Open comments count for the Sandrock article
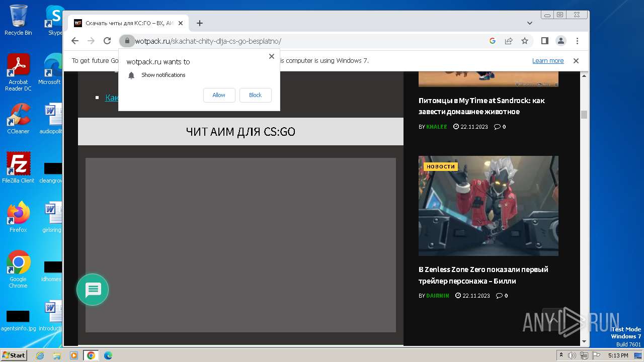The height and width of the screenshot is (362, 644). coord(500,127)
